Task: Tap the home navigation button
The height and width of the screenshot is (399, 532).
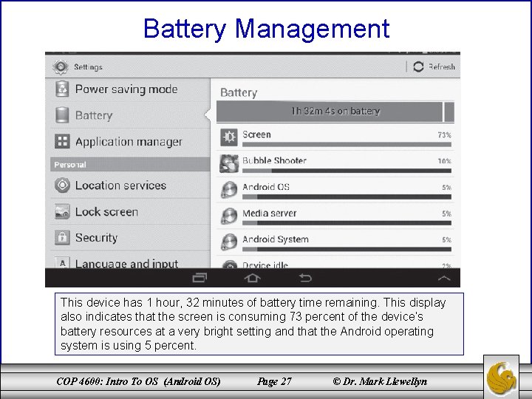Action: (x=252, y=279)
